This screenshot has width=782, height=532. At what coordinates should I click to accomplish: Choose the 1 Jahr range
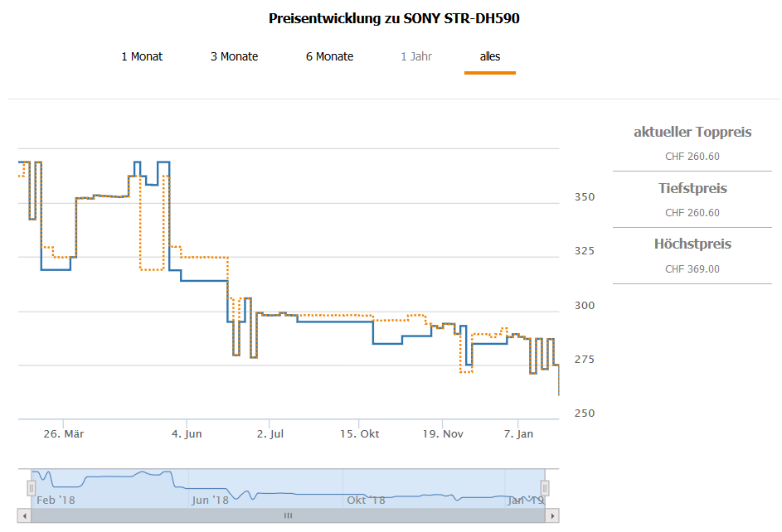click(416, 56)
